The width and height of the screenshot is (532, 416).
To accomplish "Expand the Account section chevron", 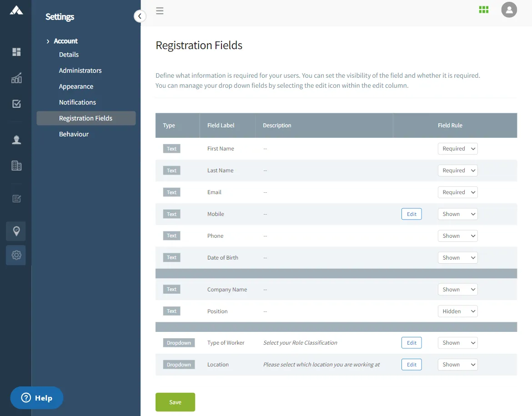I will pyautogui.click(x=48, y=41).
